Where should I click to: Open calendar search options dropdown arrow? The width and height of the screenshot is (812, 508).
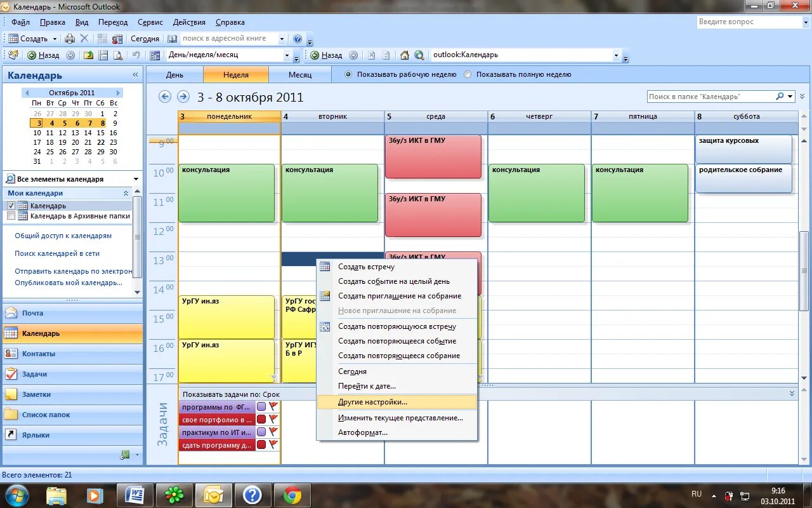[790, 97]
